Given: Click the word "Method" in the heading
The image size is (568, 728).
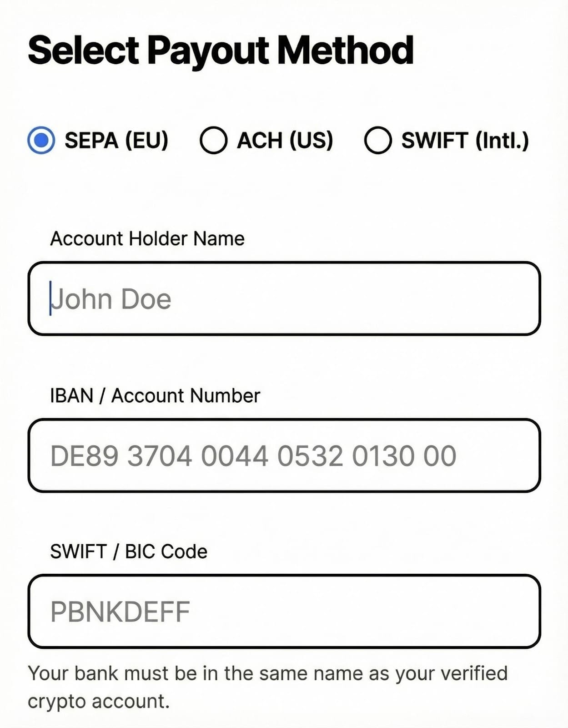Looking at the screenshot, I should coord(345,50).
